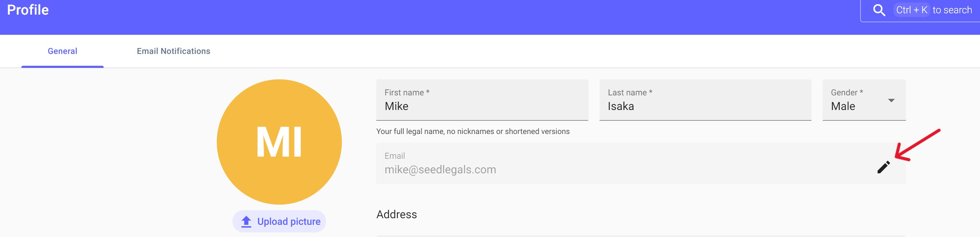Click the Profile page title

pos(28,10)
